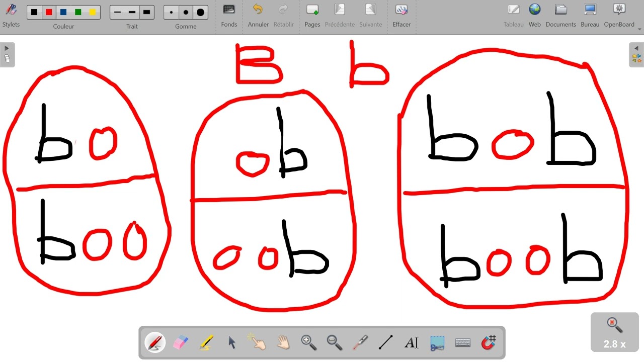Set the thinnest Trait line width

point(117,12)
